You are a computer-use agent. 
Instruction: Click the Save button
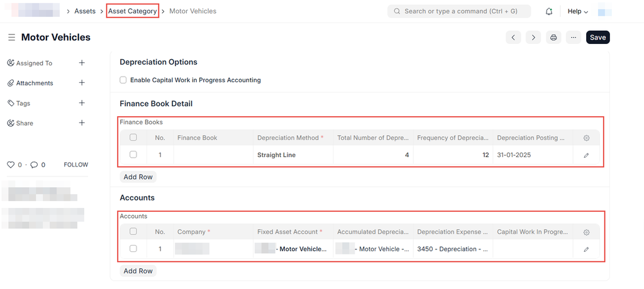click(x=597, y=38)
